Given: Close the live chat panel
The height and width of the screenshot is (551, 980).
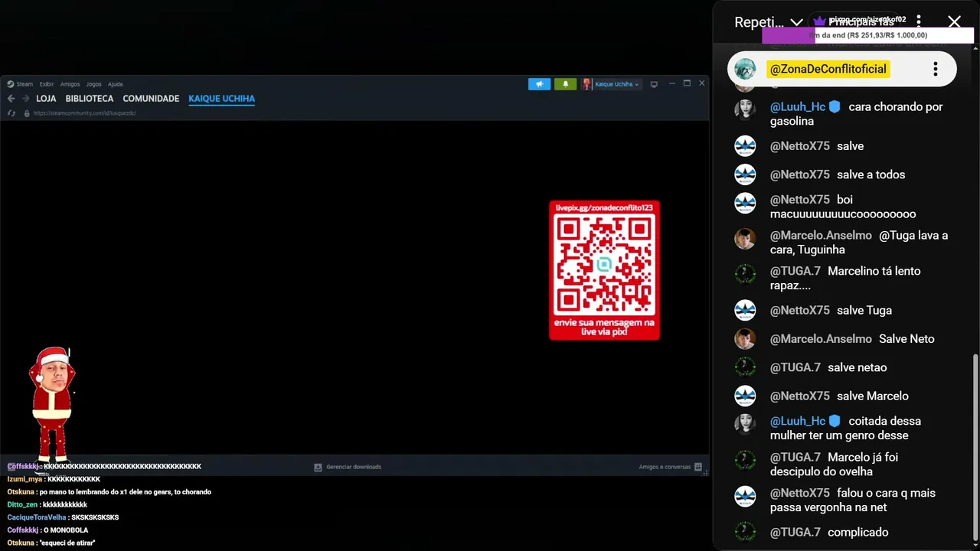Looking at the screenshot, I should tap(954, 21).
